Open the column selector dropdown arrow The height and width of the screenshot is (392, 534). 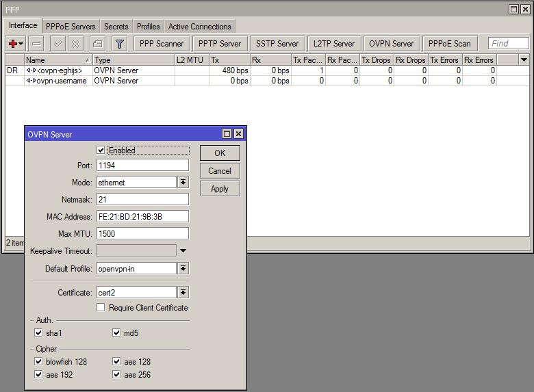(x=524, y=60)
